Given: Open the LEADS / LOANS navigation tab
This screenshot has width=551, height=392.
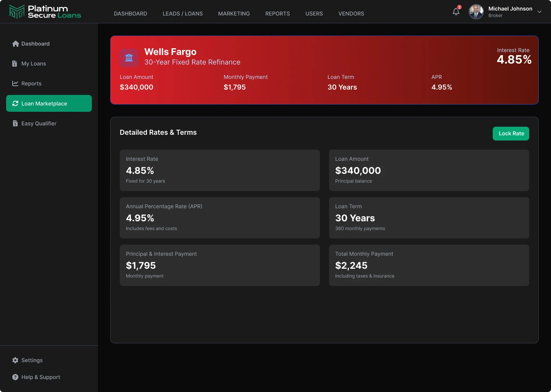Looking at the screenshot, I should coord(183,13).
